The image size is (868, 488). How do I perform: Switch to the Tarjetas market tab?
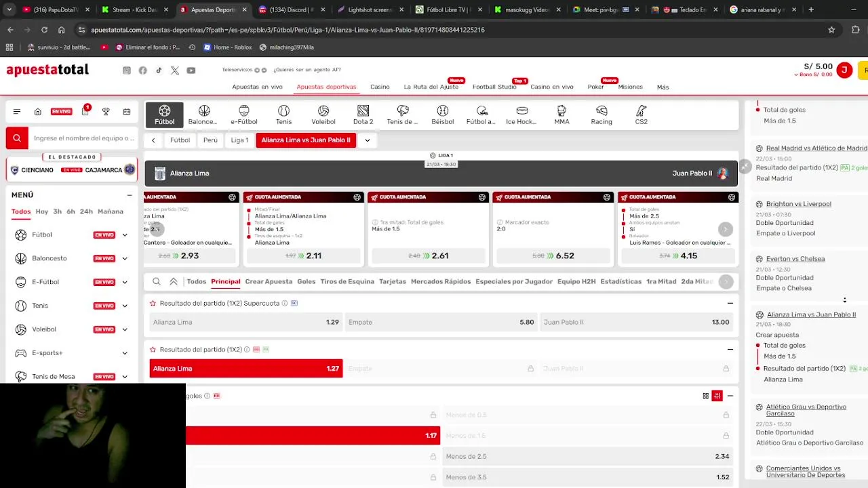(393, 281)
